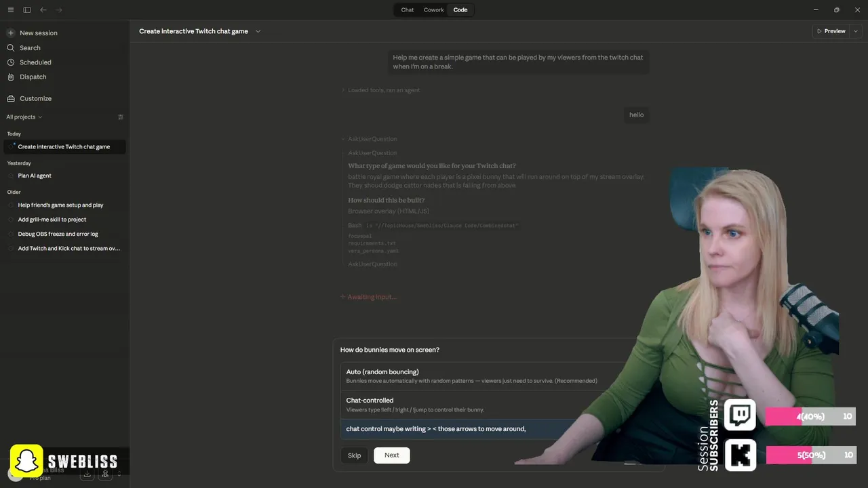Click the requirements.txt file name
The width and height of the screenshot is (868, 488).
click(372, 243)
